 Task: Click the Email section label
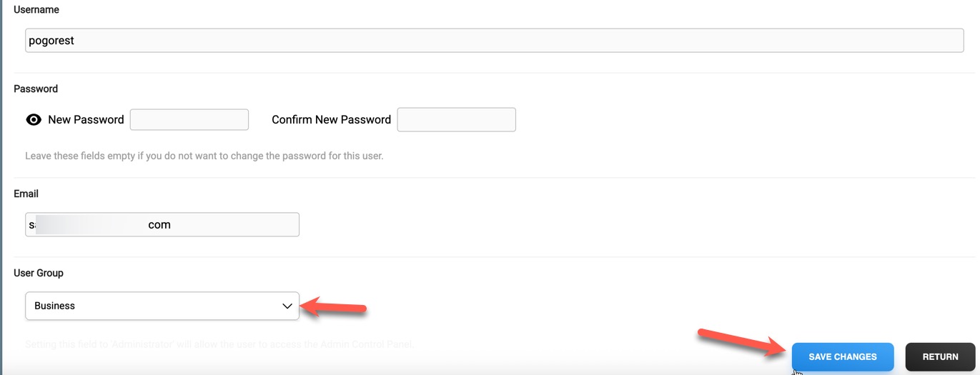coord(26,194)
